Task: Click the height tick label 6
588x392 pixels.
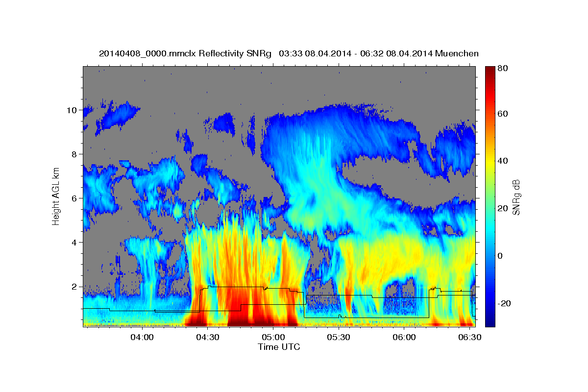Action: pos(74,198)
